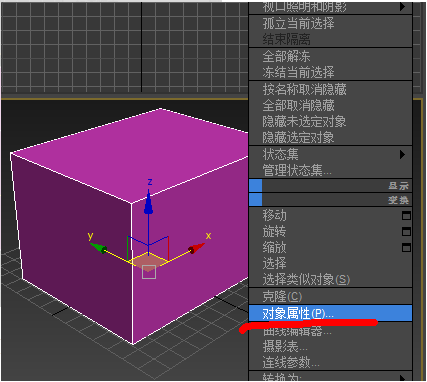Open 管理状态集... entry
This screenshot has height=382, width=427.
point(330,171)
